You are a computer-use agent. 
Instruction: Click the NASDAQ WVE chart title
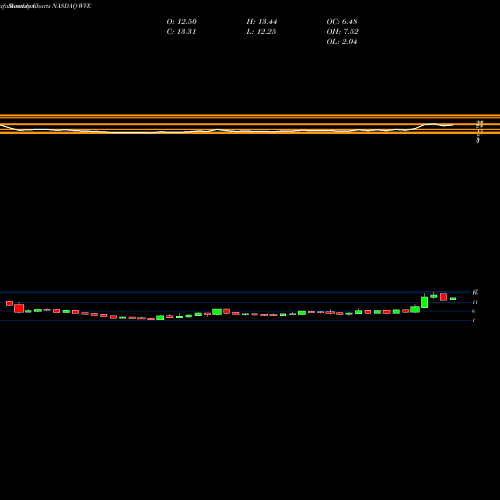[x=71, y=6]
